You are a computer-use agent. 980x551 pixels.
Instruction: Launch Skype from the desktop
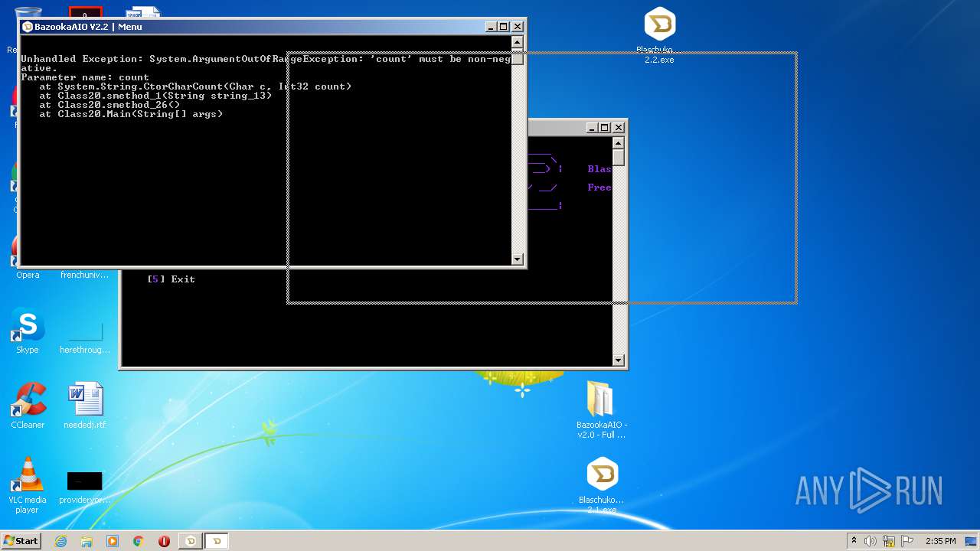tap(28, 331)
